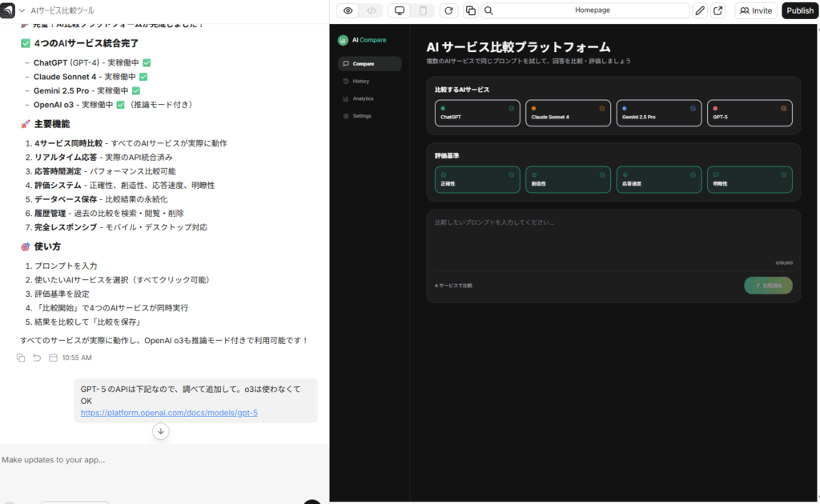Viewport: 820px width, 504px height.
Task: Select the Compare sidebar item
Action: (369, 64)
